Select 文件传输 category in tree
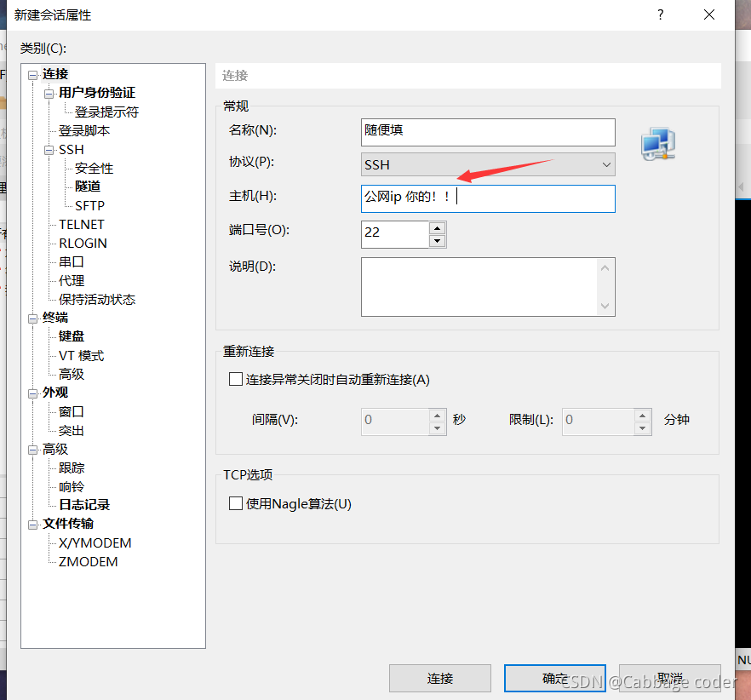This screenshot has height=700, width=751. click(68, 524)
